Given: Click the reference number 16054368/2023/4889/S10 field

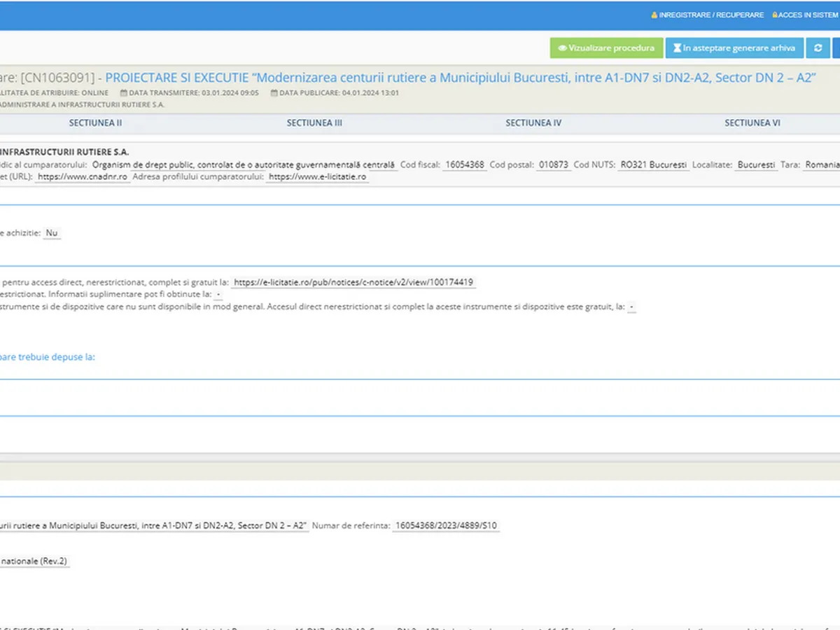Looking at the screenshot, I should tap(446, 526).
